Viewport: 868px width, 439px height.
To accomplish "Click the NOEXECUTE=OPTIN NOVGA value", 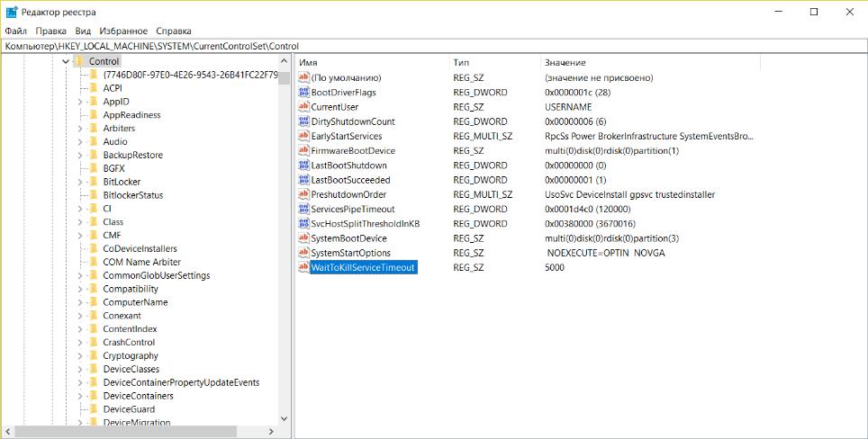I will click(x=606, y=253).
